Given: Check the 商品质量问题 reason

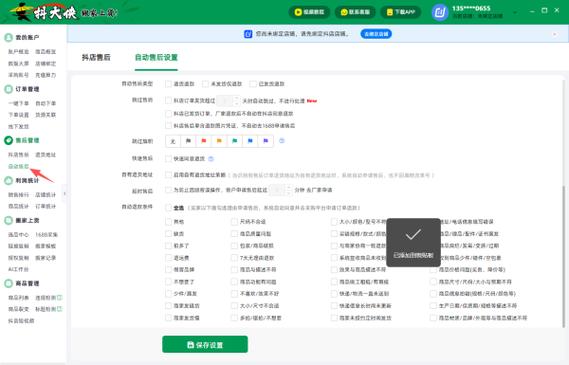Looking at the screenshot, I should 234,234.
